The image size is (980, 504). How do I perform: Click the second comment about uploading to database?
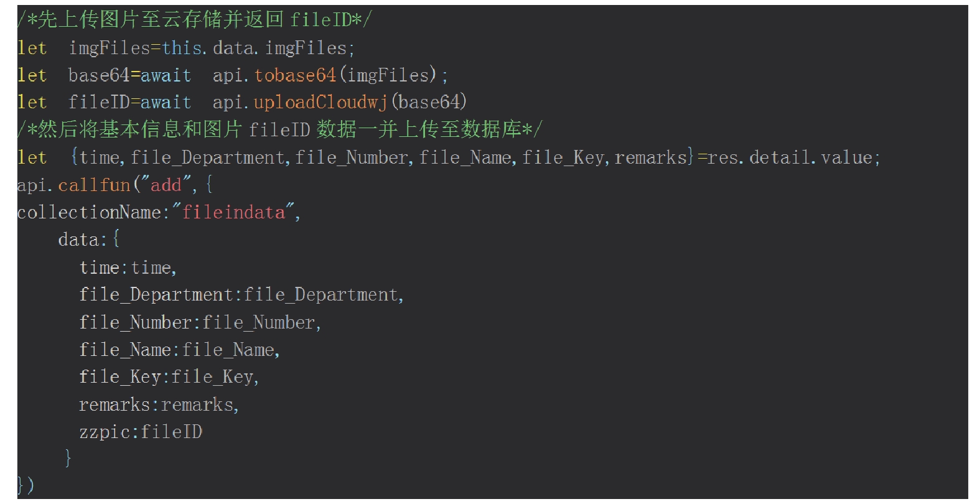click(279, 129)
